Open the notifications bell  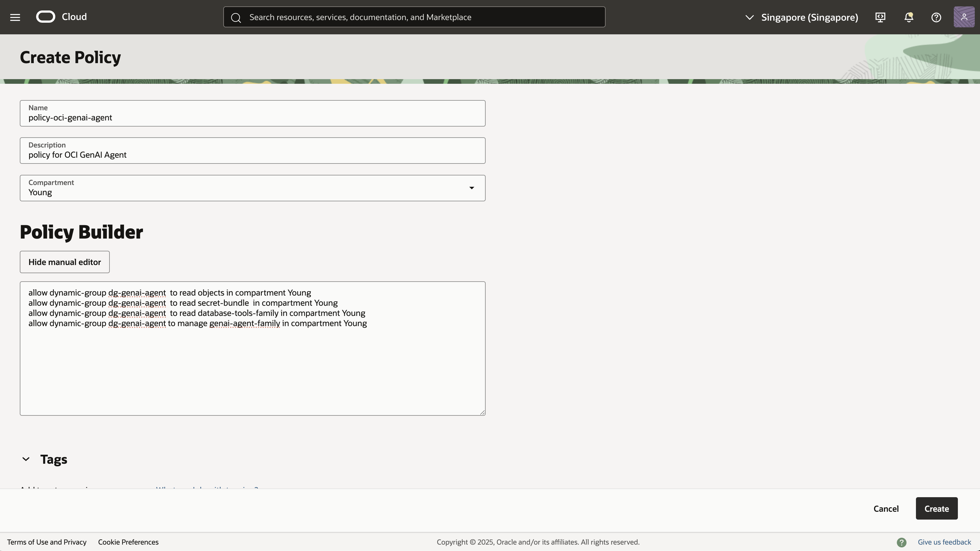[909, 17]
